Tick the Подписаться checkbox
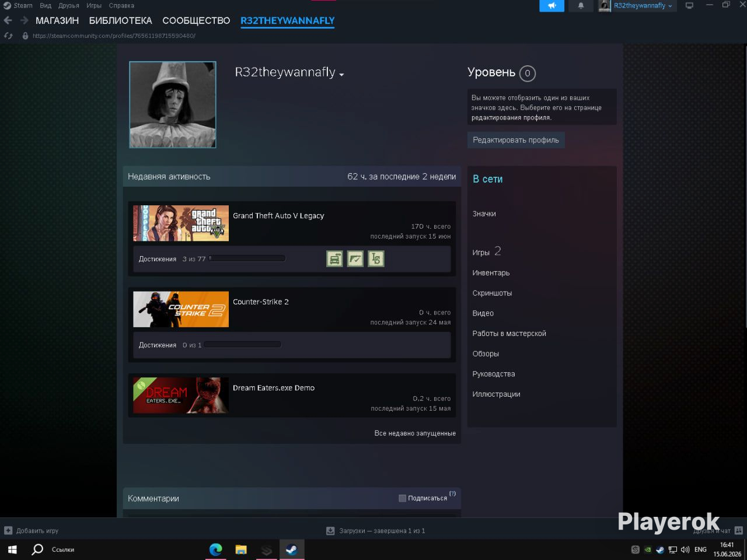Viewport: 747px width, 560px height. pos(402,498)
